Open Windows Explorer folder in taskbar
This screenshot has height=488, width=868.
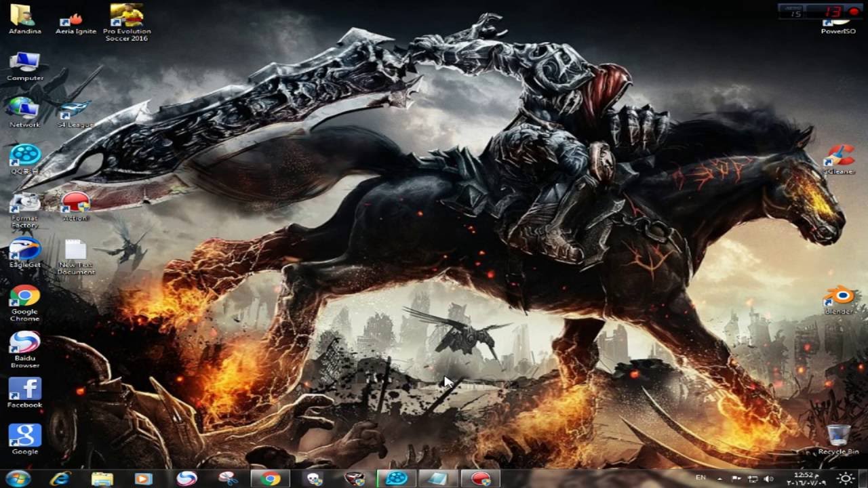point(102,479)
